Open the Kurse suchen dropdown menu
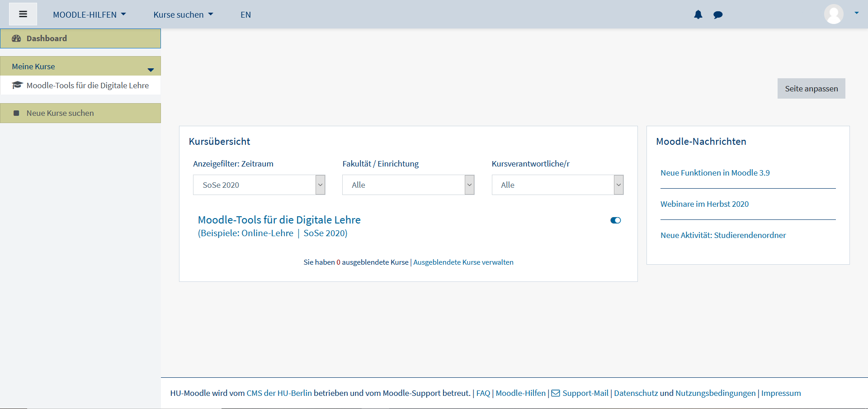Screen dimensions: 868x409 pyautogui.click(x=183, y=14)
